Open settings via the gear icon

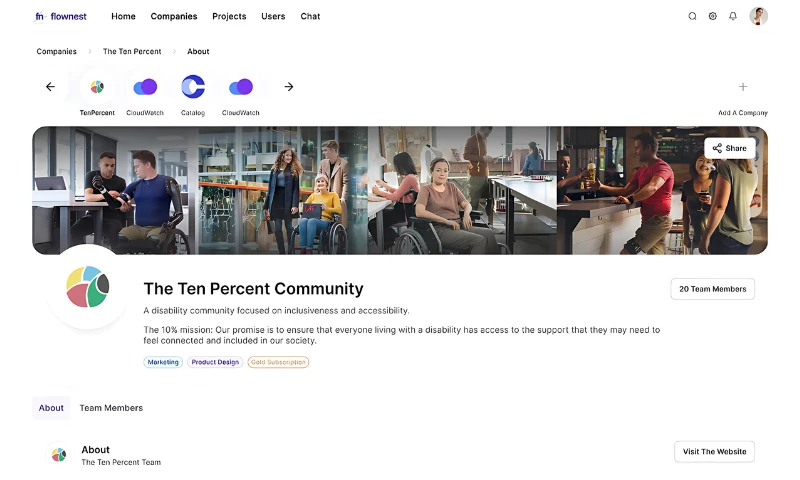(713, 16)
